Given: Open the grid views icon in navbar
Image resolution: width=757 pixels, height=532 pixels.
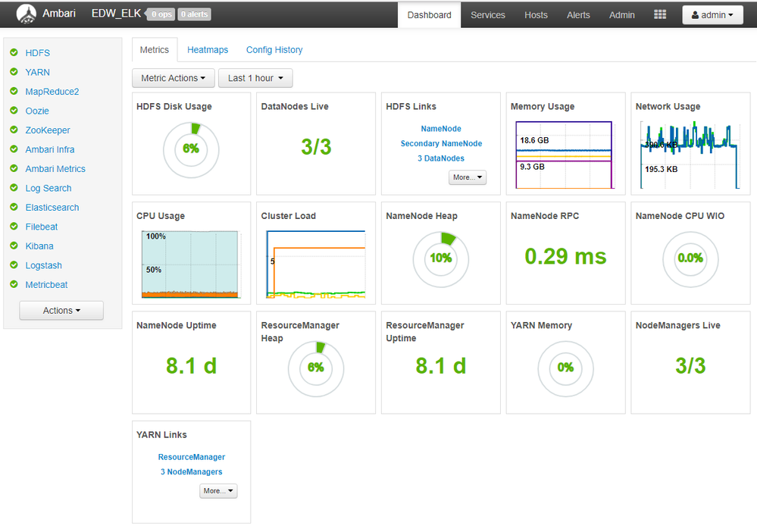Looking at the screenshot, I should point(660,15).
